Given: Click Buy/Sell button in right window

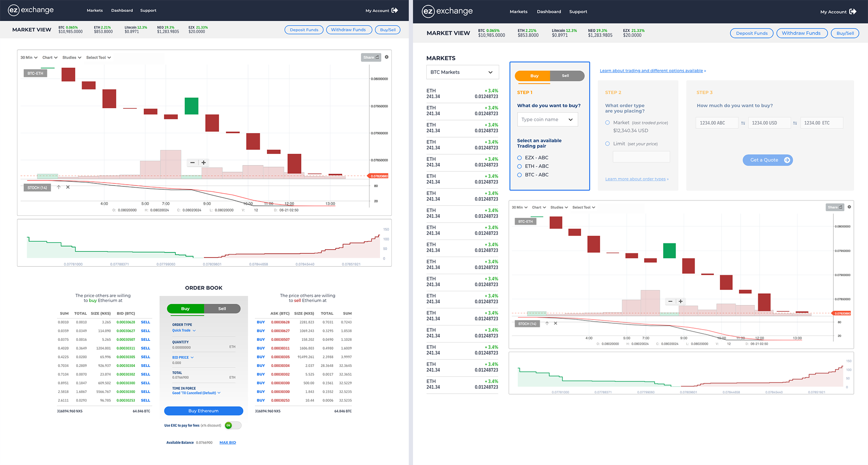Looking at the screenshot, I should tap(845, 33).
